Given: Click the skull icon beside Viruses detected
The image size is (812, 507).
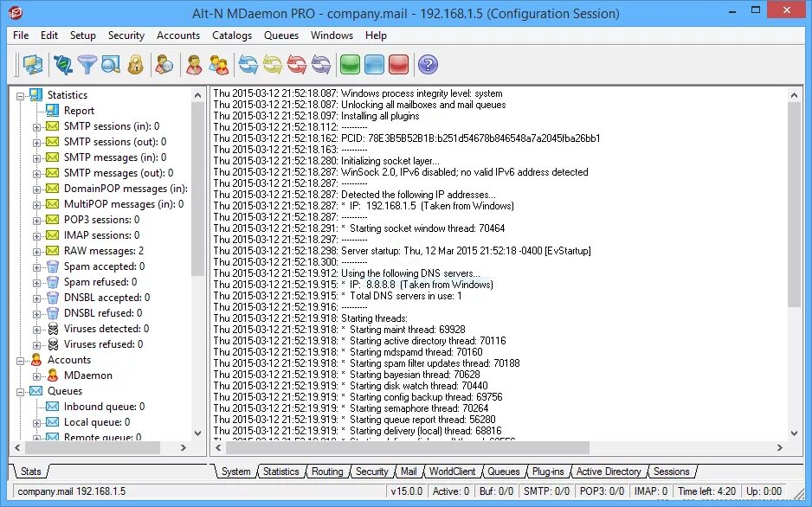Looking at the screenshot, I should tap(53, 329).
